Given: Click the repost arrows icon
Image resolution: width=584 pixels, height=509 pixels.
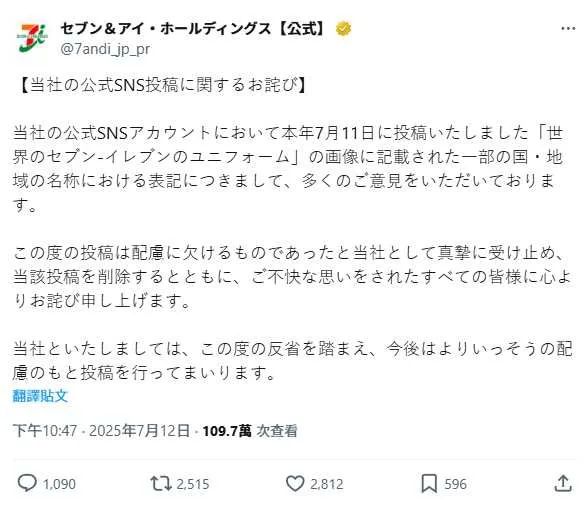Looking at the screenshot, I should tap(161, 483).
